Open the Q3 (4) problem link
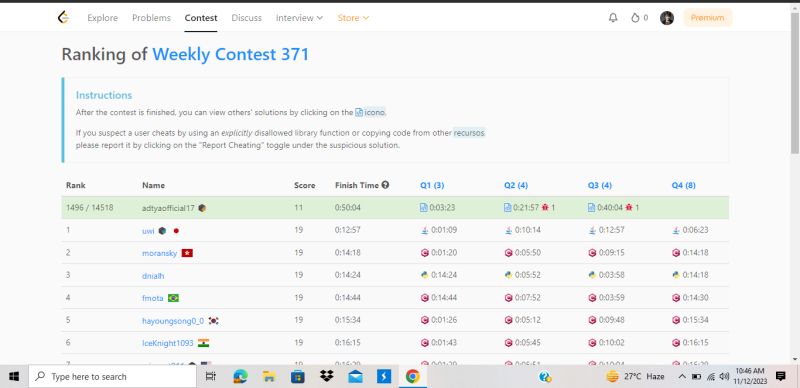This screenshot has width=800, height=388. click(x=599, y=185)
